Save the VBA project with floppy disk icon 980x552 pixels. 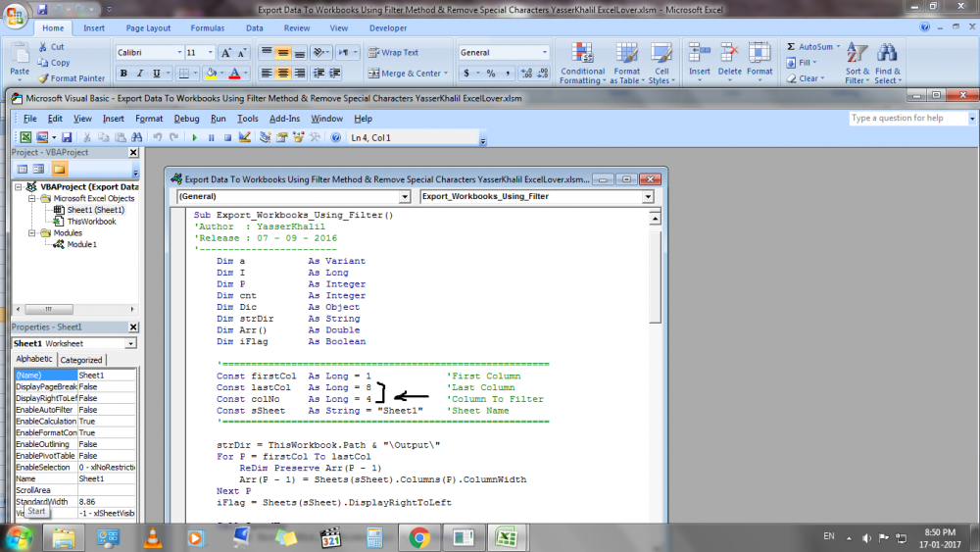coord(67,137)
